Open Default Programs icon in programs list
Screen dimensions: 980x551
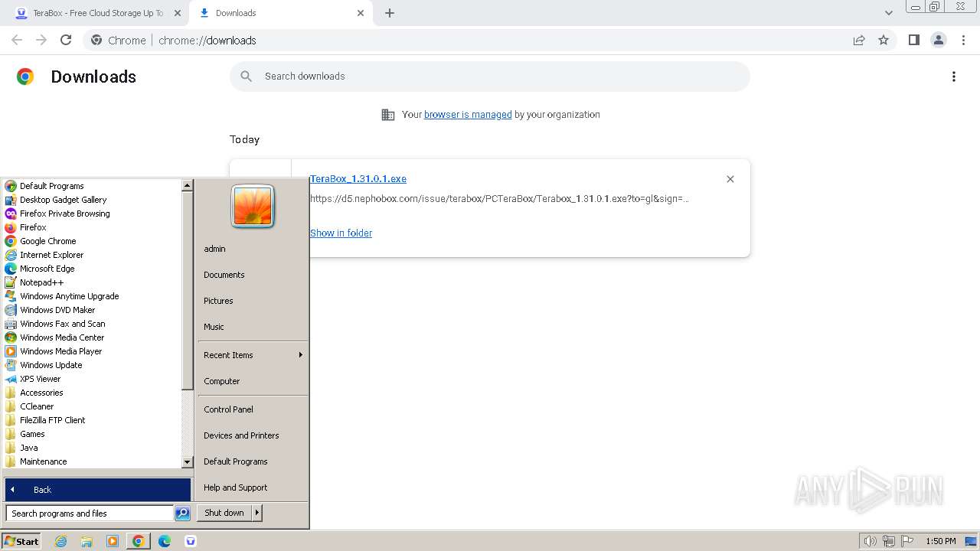[11, 186]
